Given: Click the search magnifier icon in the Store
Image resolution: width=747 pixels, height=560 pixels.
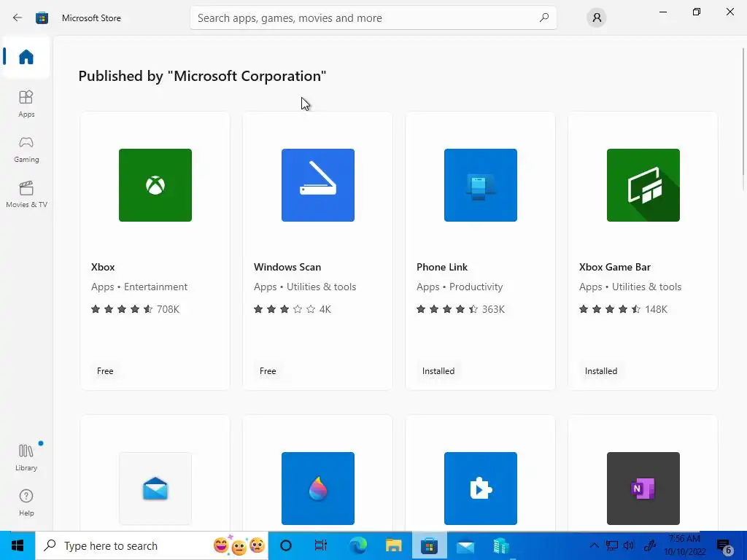Looking at the screenshot, I should (x=544, y=17).
